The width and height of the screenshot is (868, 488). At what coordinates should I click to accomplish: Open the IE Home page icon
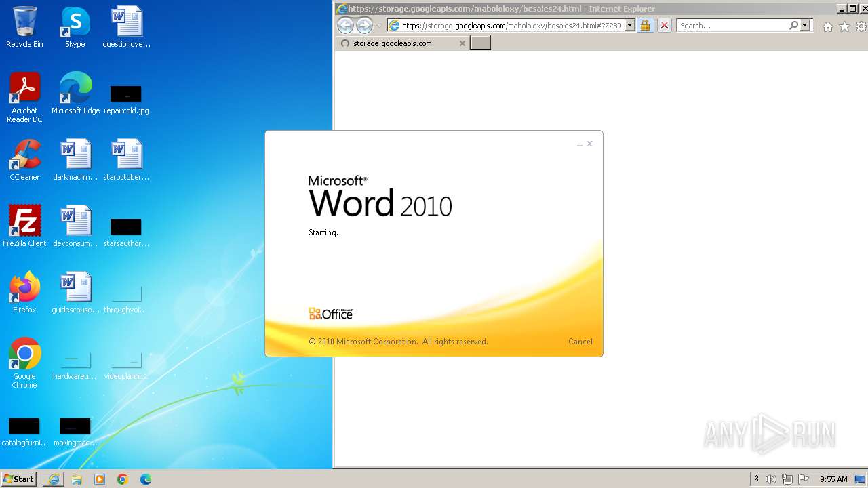[827, 26]
